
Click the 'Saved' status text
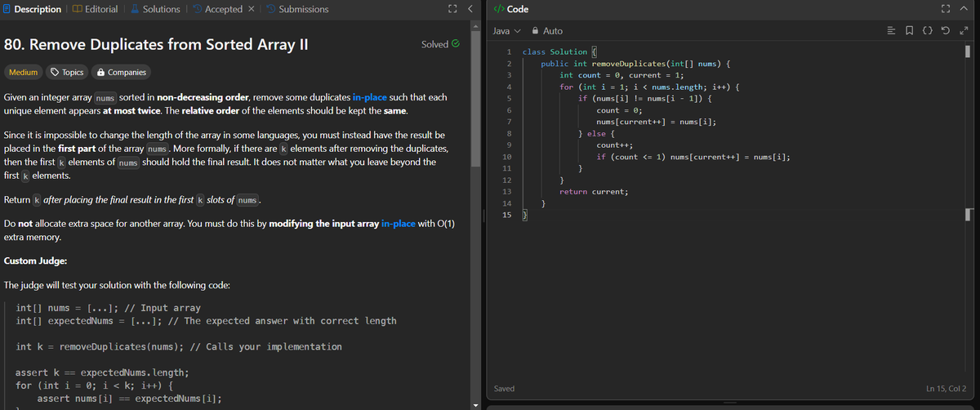tap(505, 389)
